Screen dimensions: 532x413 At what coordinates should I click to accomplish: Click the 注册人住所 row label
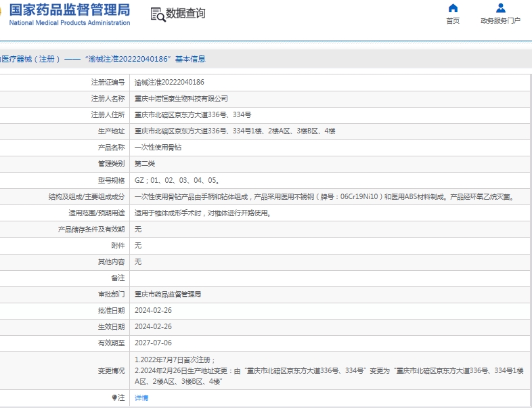click(108, 114)
